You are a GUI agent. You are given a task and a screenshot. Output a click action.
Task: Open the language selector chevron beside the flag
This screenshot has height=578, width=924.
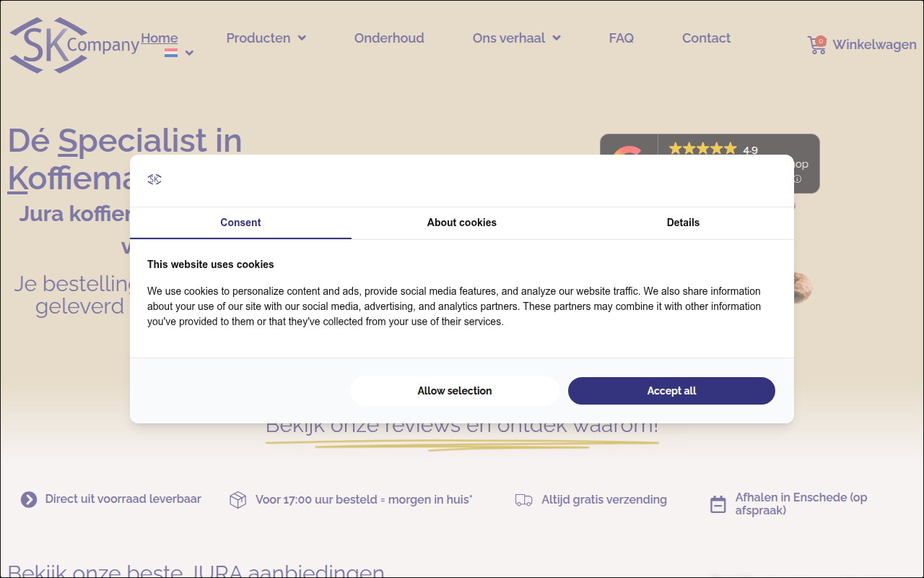coord(189,53)
